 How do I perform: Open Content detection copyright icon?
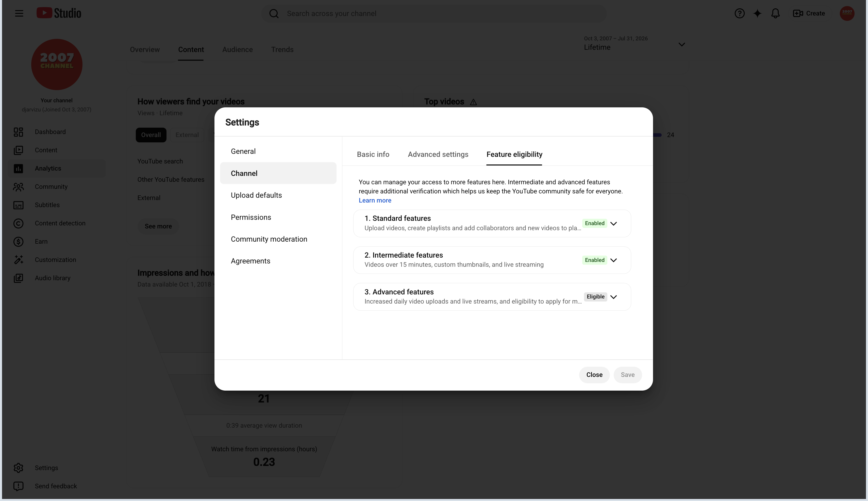[18, 223]
